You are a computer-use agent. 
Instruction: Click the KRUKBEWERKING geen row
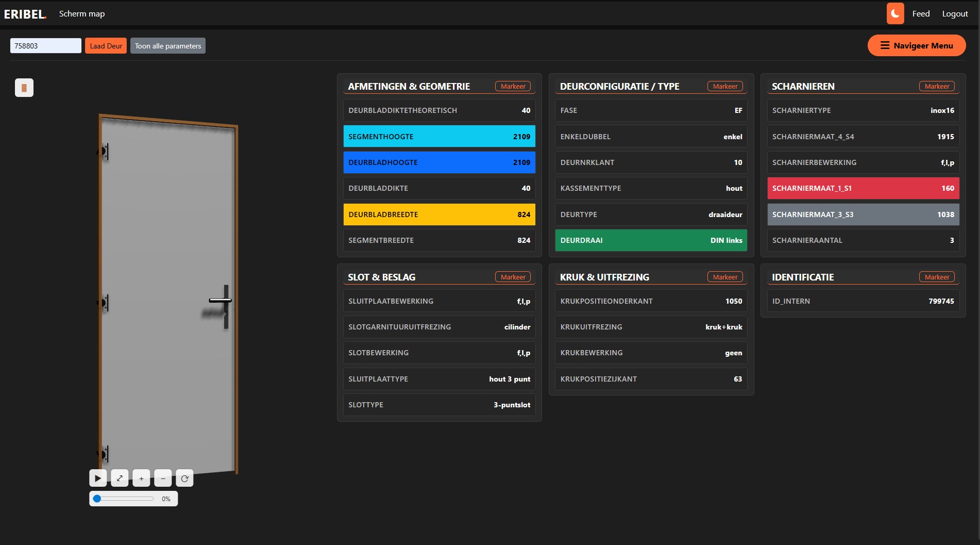651,353
